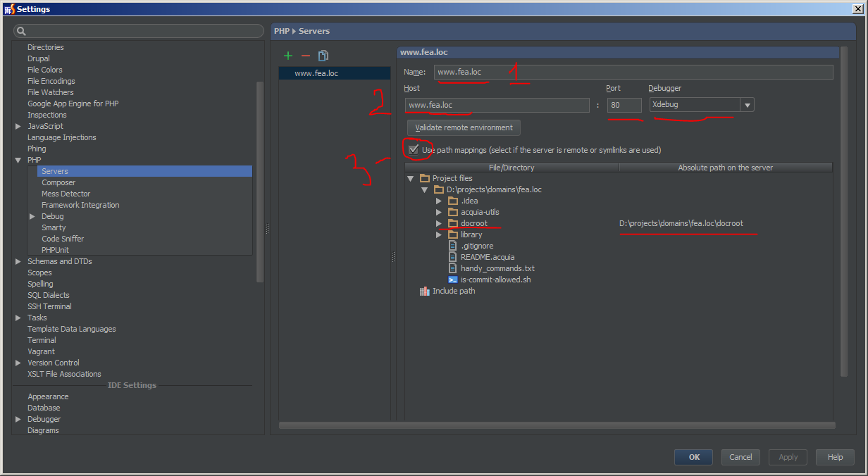Image resolution: width=868 pixels, height=476 pixels.
Task: Click the Name field containing www.fea.loc
Action: (x=633, y=72)
